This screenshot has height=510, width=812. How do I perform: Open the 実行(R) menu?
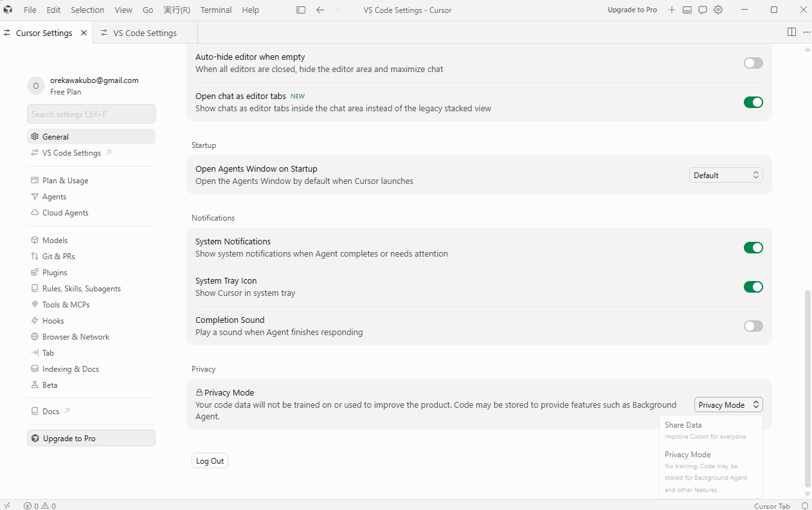[177, 10]
